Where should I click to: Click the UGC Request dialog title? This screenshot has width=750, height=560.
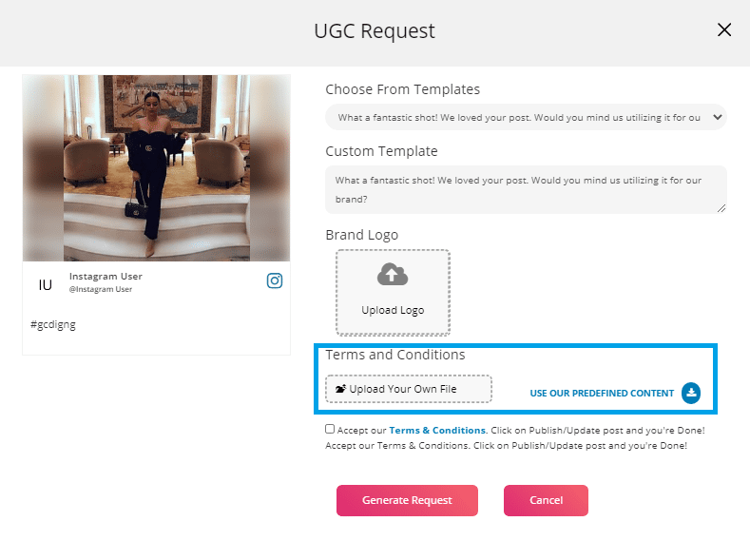point(375,31)
